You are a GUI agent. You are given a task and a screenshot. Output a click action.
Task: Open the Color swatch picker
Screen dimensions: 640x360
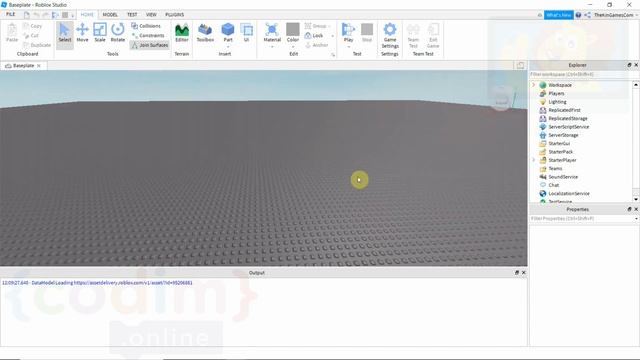coord(293,29)
